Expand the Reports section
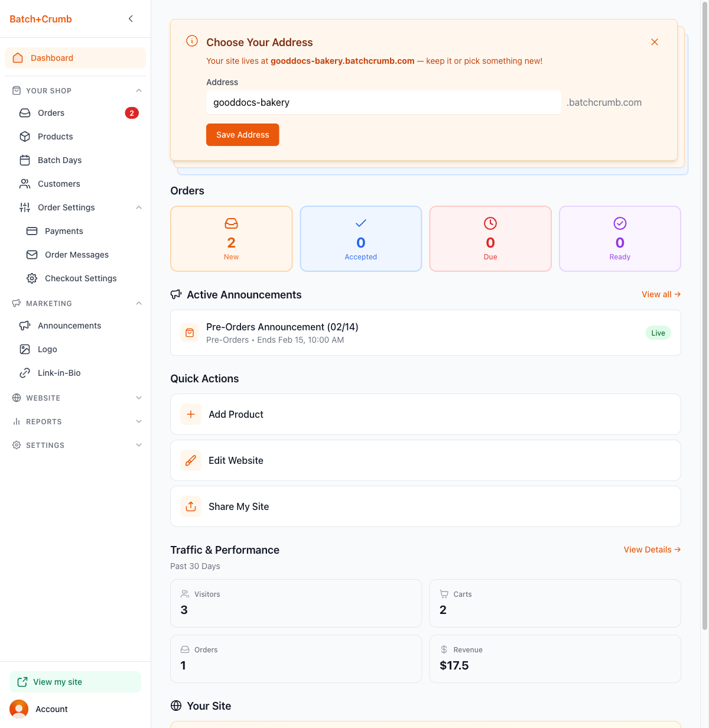This screenshot has height=728, width=709. [x=139, y=421]
